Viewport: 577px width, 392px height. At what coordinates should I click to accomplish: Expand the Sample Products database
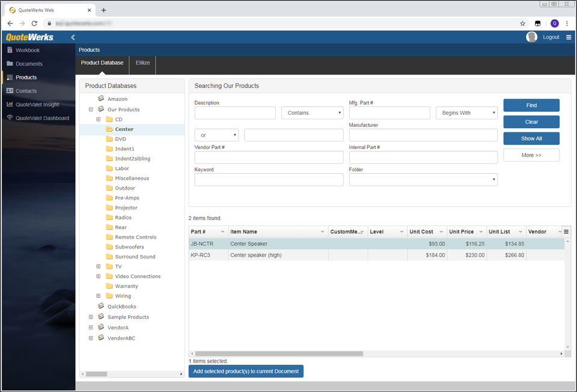[91, 317]
